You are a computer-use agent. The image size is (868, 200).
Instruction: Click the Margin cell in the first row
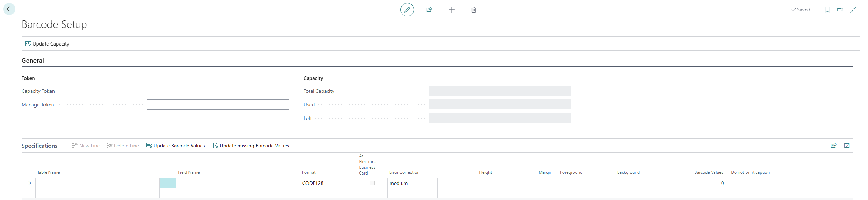coord(528,183)
